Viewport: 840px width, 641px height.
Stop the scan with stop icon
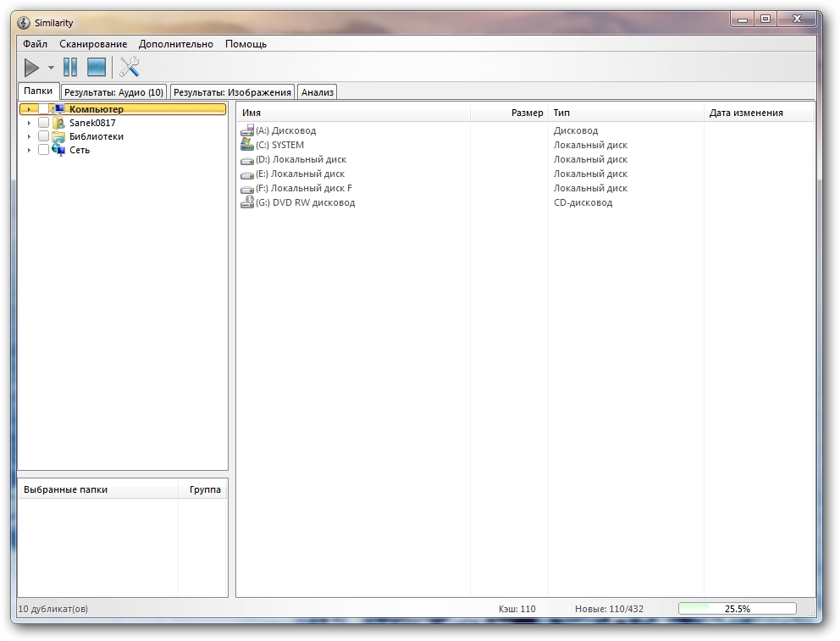pos(97,68)
